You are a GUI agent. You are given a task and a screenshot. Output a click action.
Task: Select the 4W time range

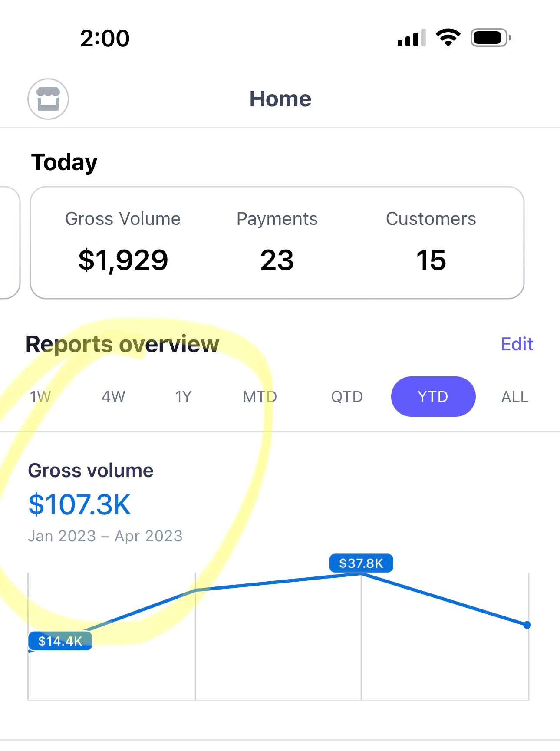[113, 397]
